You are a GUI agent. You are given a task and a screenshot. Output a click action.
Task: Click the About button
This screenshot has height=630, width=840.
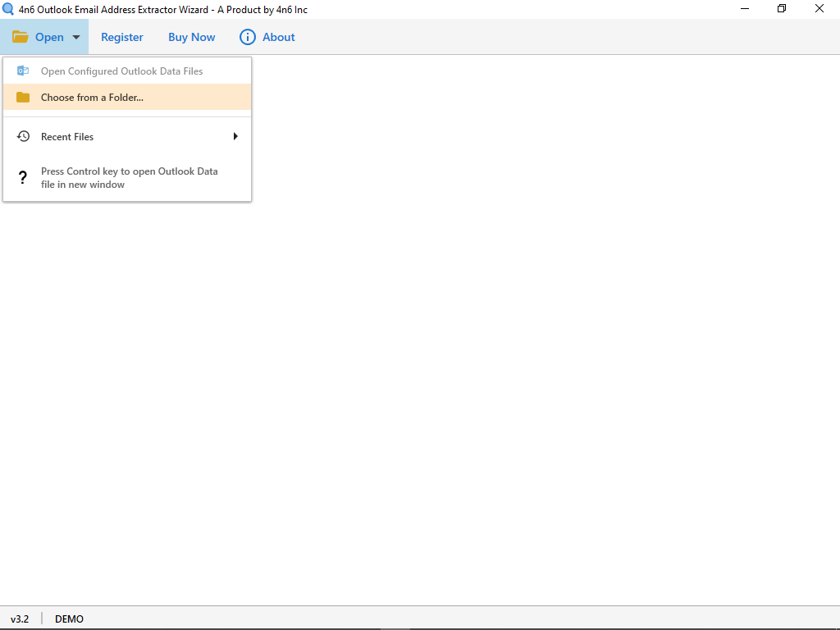tap(276, 37)
